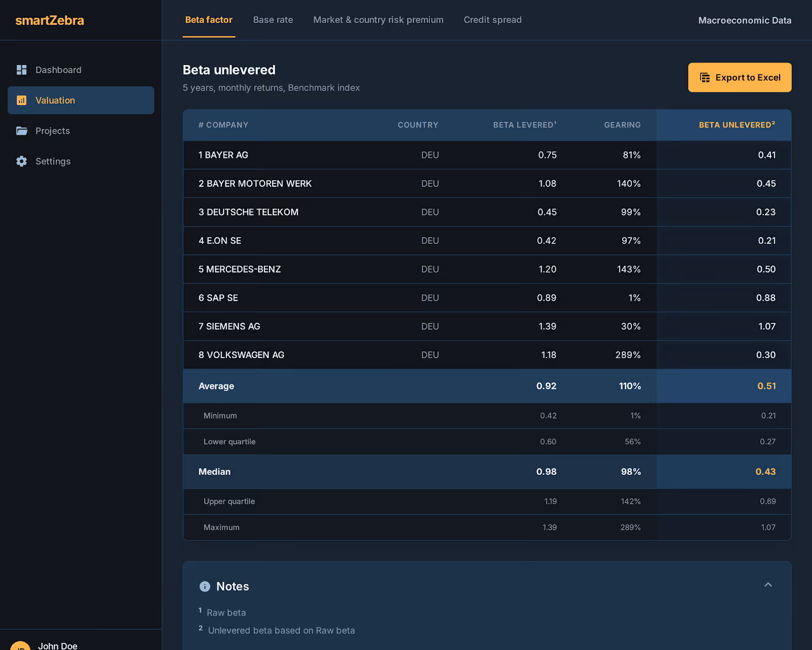The width and height of the screenshot is (812, 650).
Task: Click the Dashboard grid icon
Action: tap(21, 70)
